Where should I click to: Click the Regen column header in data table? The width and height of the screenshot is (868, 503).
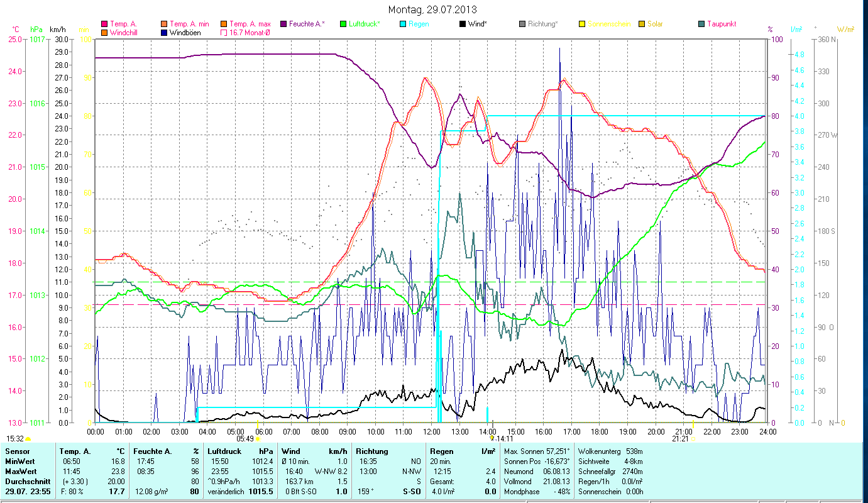coord(441,451)
